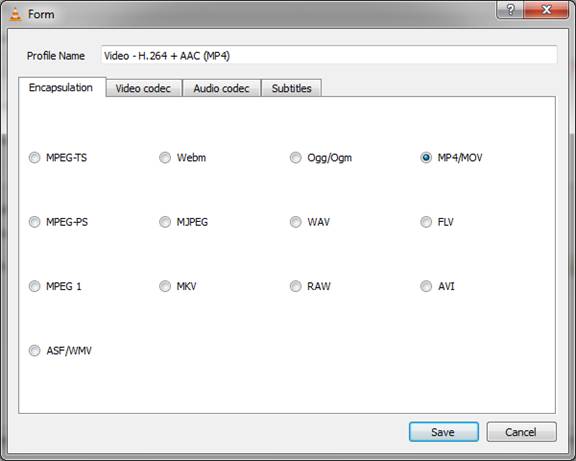
Task: Open the Audio codec tab
Action: [222, 88]
